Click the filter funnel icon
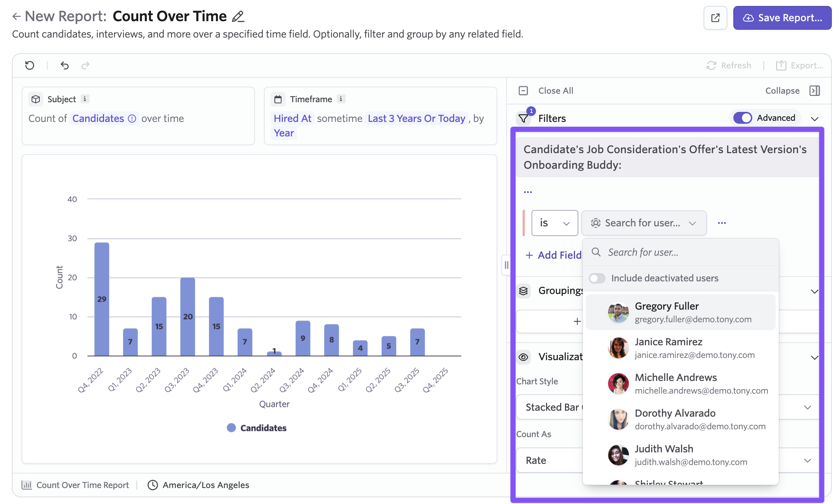Viewport: 840px width, 504px height. pyautogui.click(x=523, y=119)
